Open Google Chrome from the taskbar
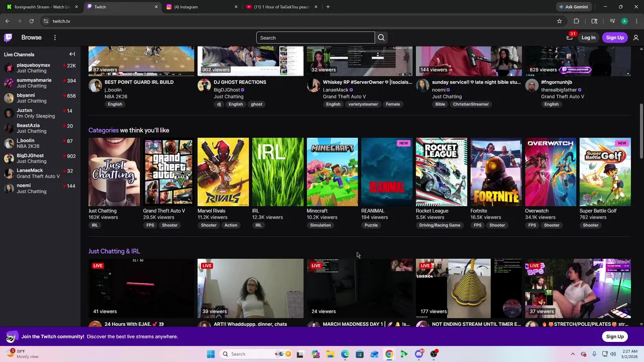This screenshot has width=644, height=362. point(389,354)
